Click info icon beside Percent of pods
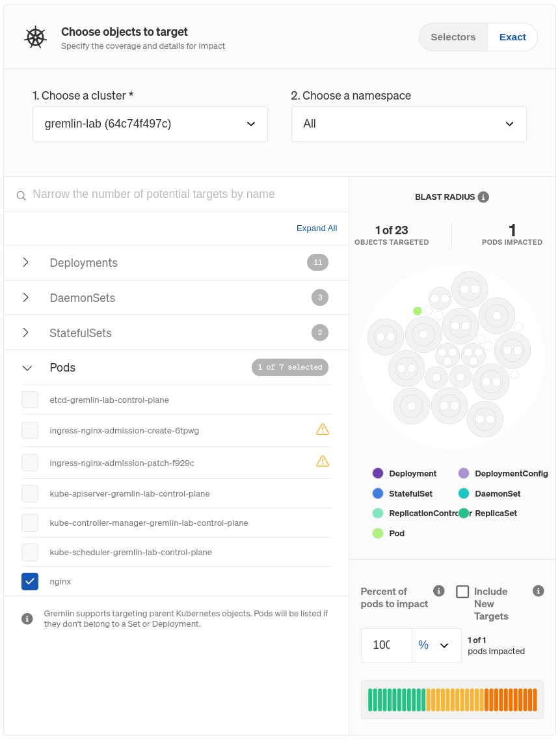The image size is (560, 740). [439, 591]
